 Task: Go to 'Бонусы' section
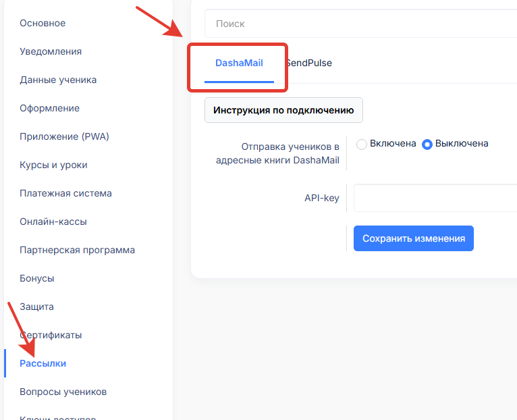point(36,278)
